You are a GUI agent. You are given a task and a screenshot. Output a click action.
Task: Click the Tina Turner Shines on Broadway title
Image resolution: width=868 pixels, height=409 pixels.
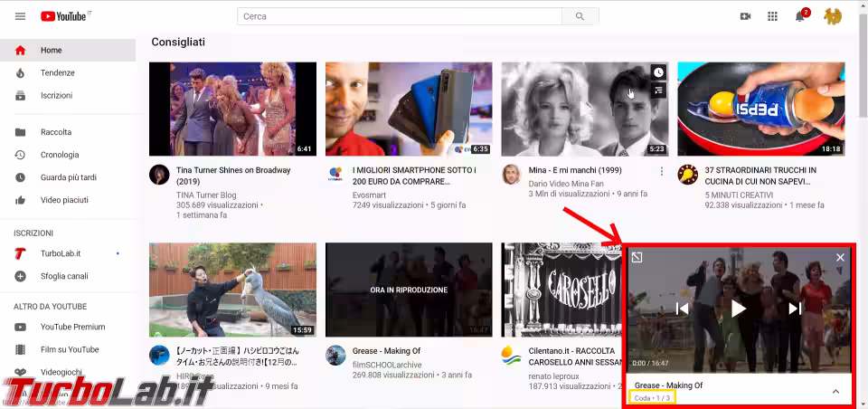(233, 176)
